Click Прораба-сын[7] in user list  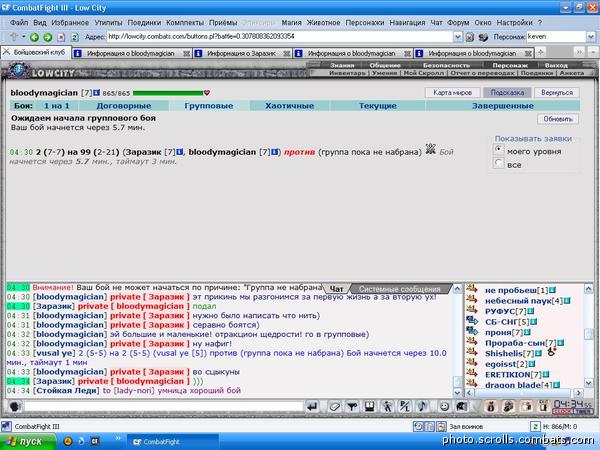[x=520, y=343]
